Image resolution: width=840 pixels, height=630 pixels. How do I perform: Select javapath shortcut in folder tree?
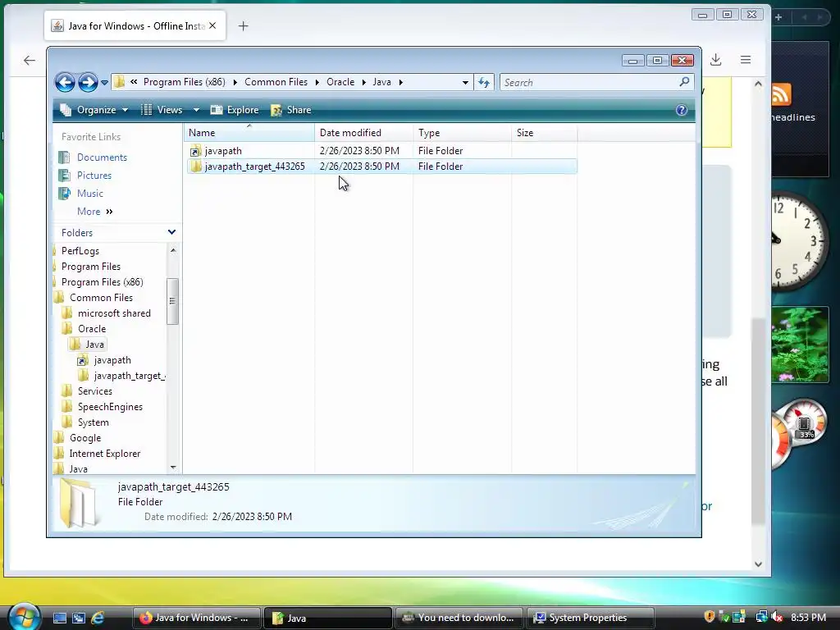coord(112,361)
